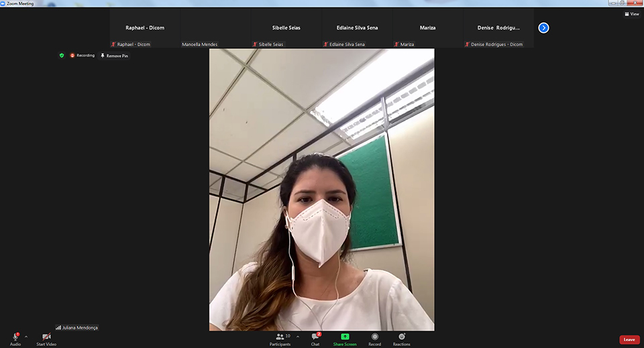This screenshot has height=348, width=644.
Task: Open the View layout menu
Action: click(631, 13)
